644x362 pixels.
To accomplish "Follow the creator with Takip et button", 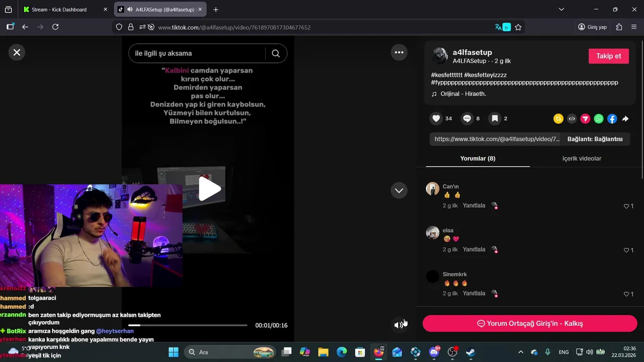I will (609, 56).
